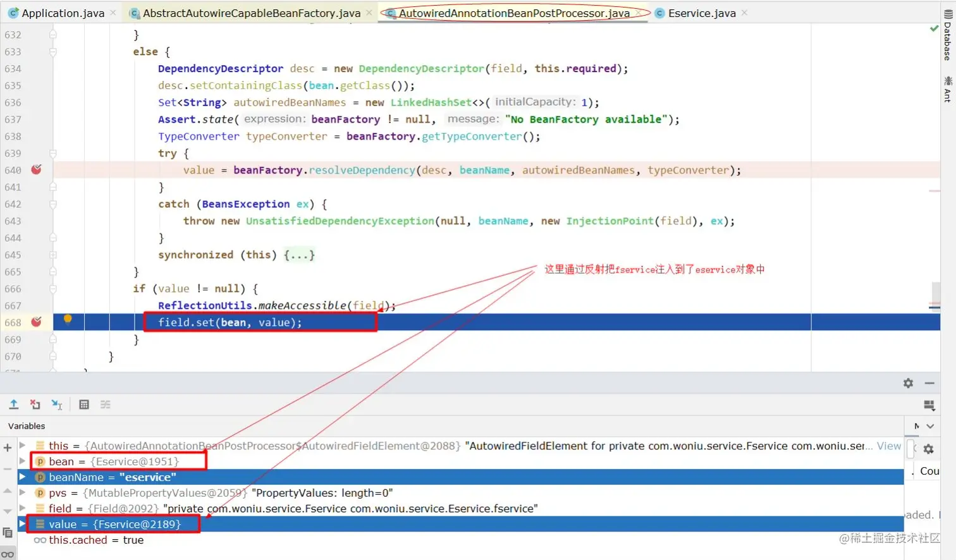
Task: Click Run to Cursor icon
Action: pos(57,405)
